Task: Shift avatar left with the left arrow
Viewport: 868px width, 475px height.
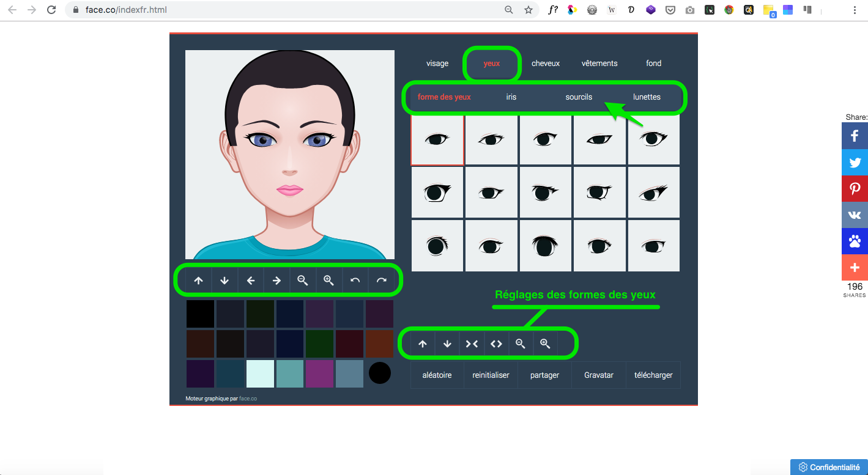Action: [x=251, y=281]
